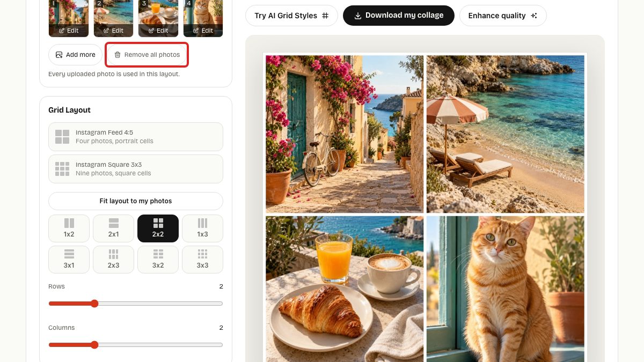Click the Rows value 2
Screen dimensions: 644x362
(221, 286)
